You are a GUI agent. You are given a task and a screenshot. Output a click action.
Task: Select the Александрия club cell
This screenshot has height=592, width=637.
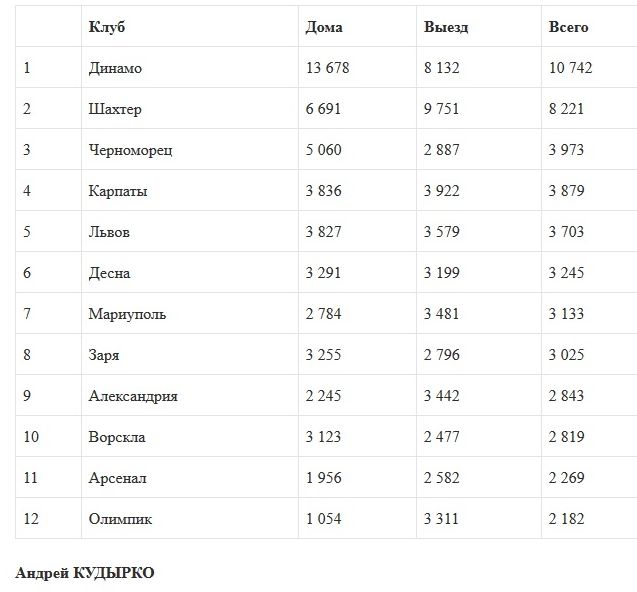click(x=133, y=396)
